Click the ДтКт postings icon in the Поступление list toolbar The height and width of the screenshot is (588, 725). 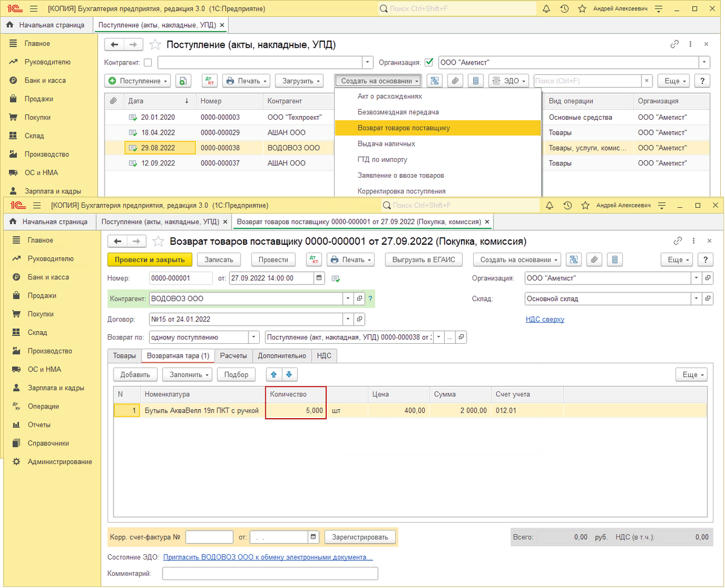(x=210, y=81)
